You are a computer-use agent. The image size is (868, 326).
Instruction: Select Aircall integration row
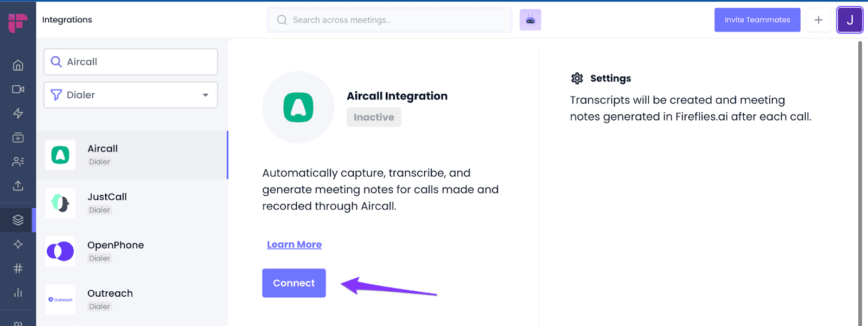132,155
